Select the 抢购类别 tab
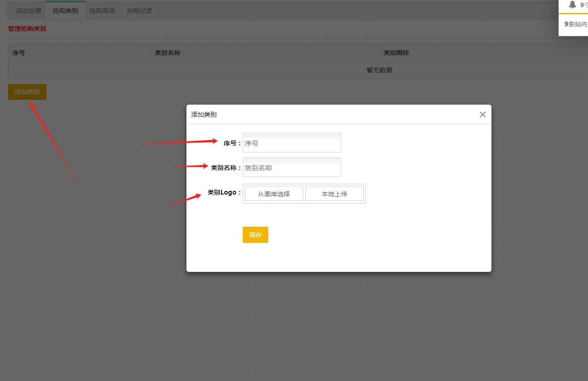 [x=65, y=11]
